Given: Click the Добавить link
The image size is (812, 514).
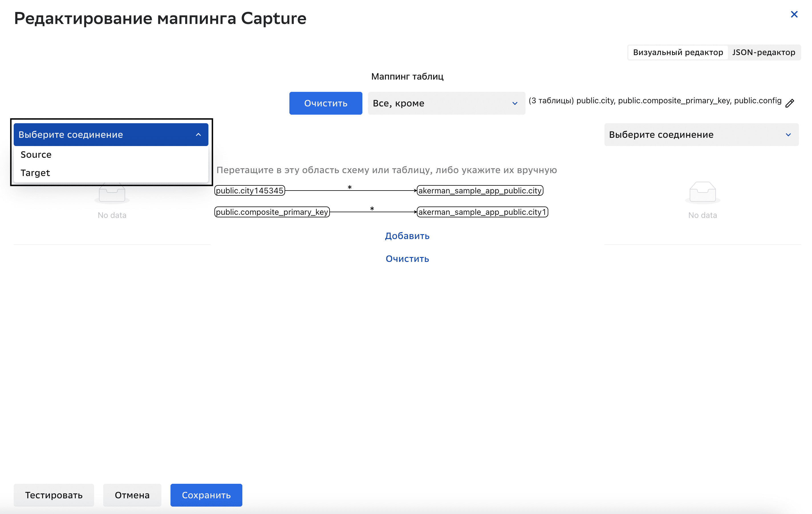Looking at the screenshot, I should tap(407, 236).
